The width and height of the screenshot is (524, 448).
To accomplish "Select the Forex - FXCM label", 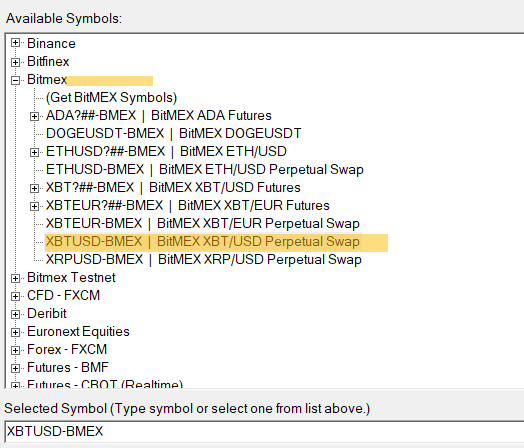I will pos(67,350).
